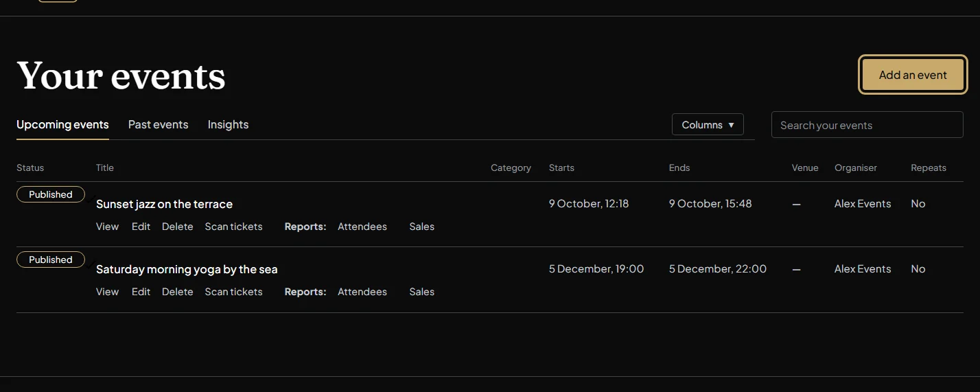The height and width of the screenshot is (392, 980).
Task: Click Repeats value No in Sunset jazz row
Action: tap(918, 204)
